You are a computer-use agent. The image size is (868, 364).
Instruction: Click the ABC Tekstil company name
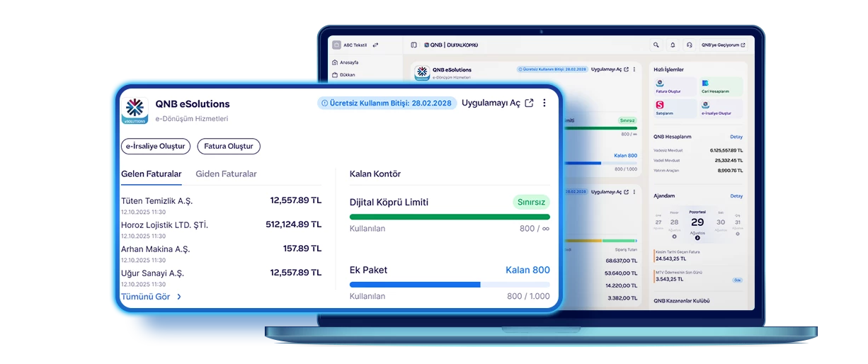click(x=356, y=45)
